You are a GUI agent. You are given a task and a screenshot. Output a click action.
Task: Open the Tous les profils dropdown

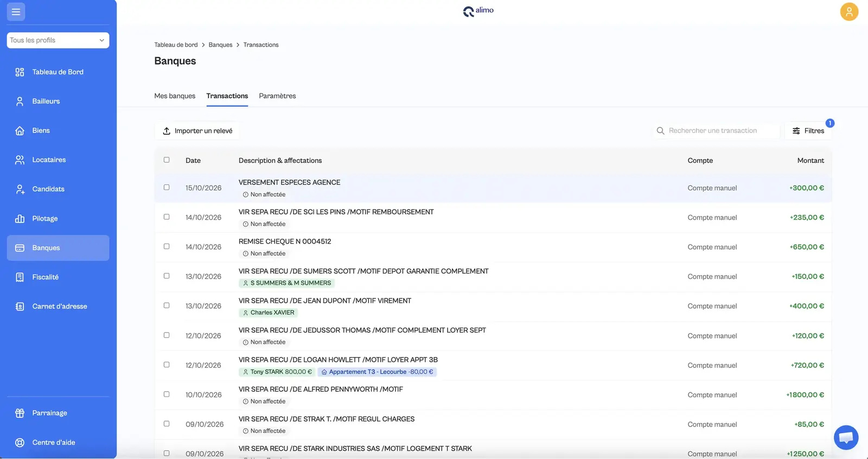point(58,40)
